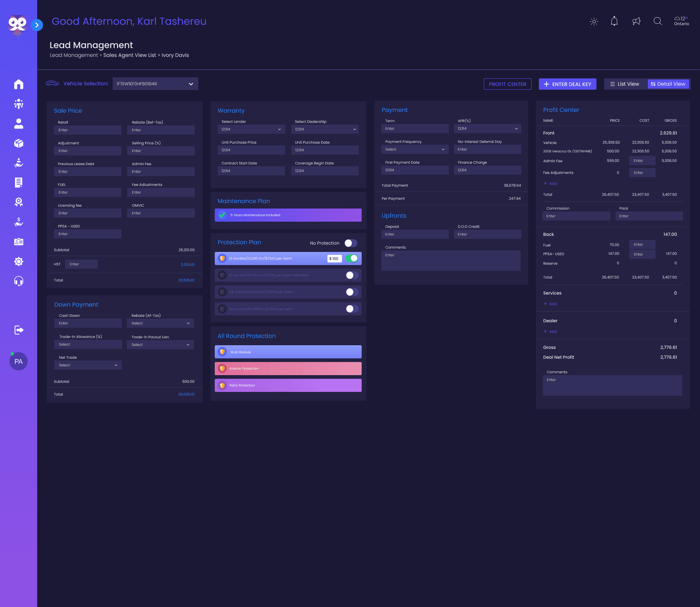
Task: Switch to List View
Action: 626,84
